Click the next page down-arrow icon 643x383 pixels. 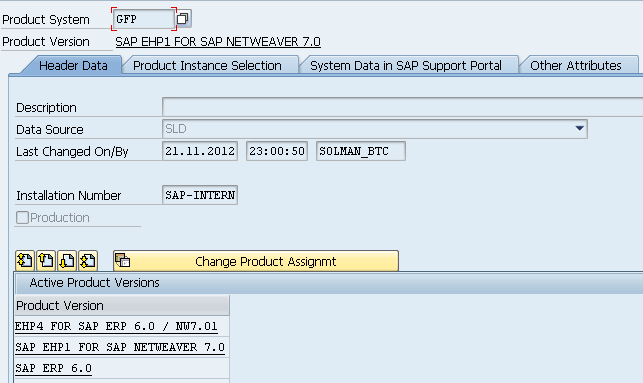tap(67, 261)
